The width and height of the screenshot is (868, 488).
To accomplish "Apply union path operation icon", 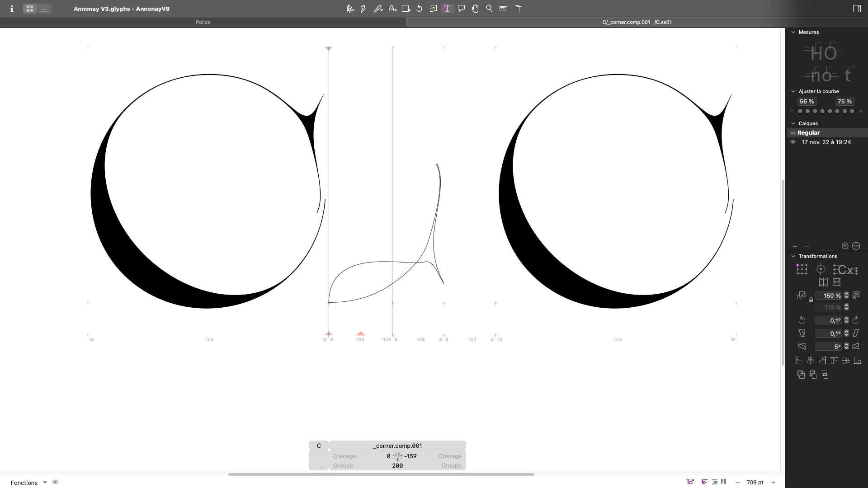I will pos(801,375).
